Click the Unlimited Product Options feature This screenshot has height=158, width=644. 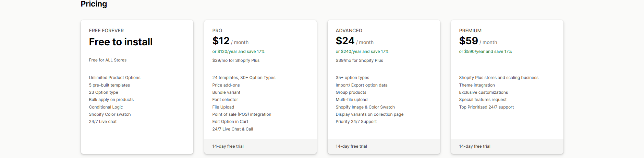tap(114, 78)
